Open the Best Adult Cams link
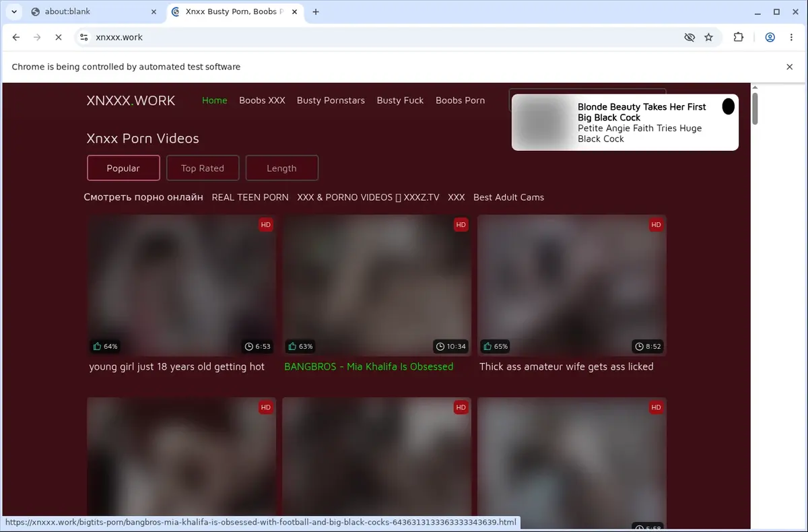Screen dimensions: 808x532 point(508,197)
